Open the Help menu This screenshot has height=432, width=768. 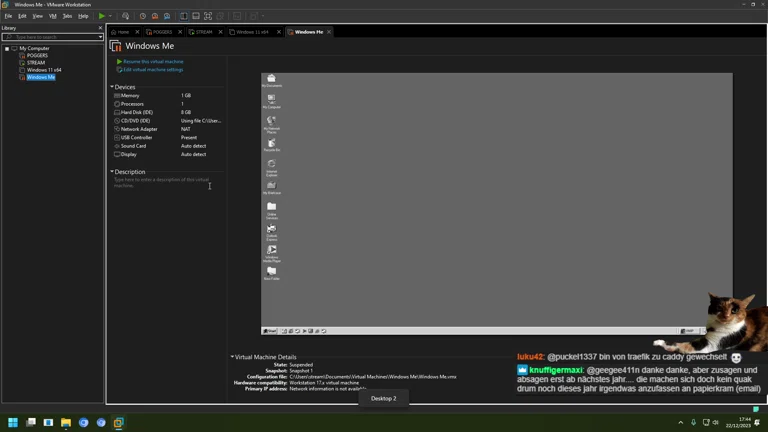point(83,16)
